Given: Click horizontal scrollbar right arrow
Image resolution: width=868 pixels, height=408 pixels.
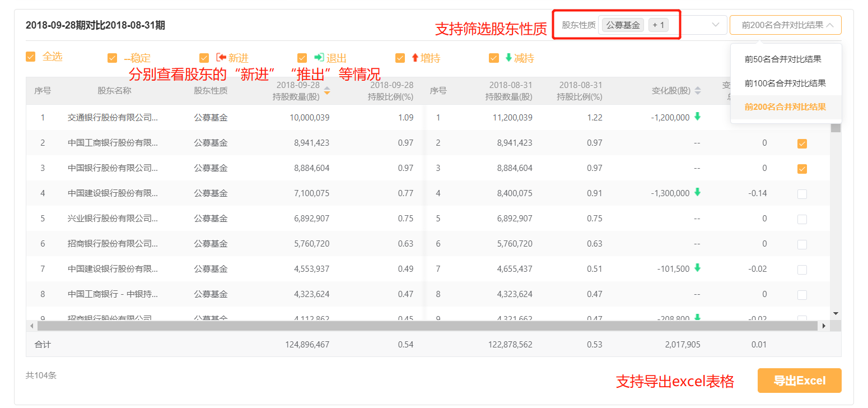Looking at the screenshot, I should (x=824, y=326).
